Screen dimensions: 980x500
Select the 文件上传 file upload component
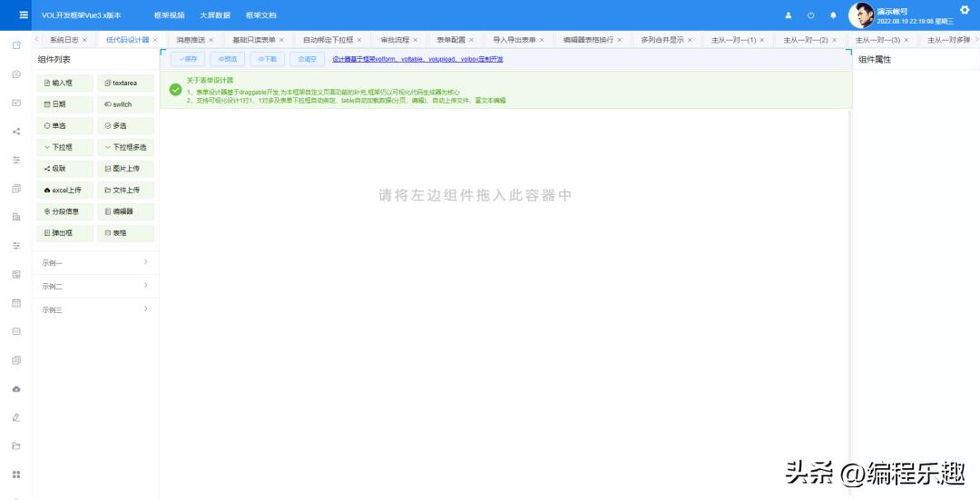click(x=125, y=190)
